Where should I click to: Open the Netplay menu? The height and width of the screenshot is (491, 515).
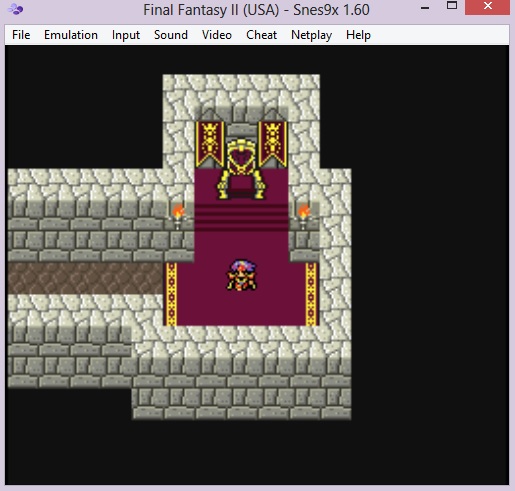coord(311,35)
